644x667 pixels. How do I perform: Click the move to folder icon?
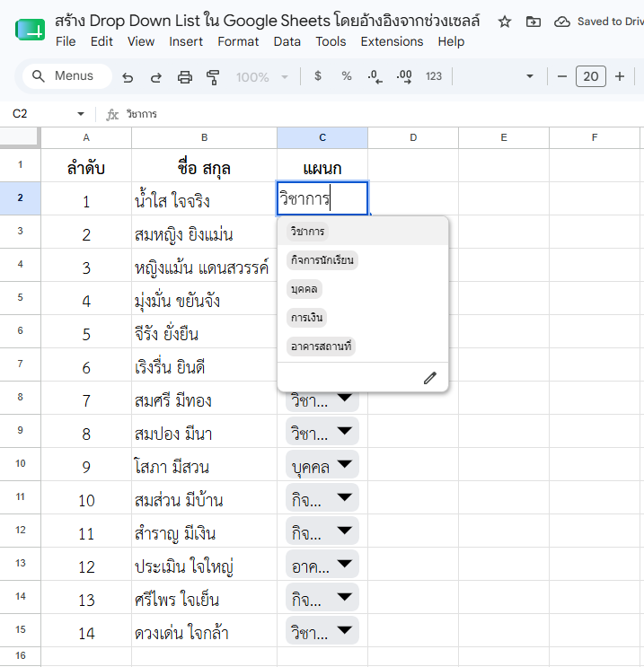click(533, 22)
